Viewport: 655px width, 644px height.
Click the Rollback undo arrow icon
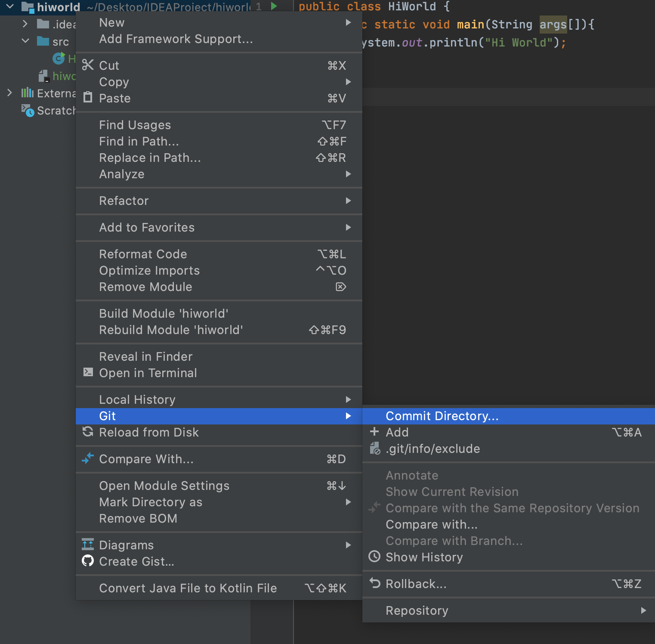(374, 583)
